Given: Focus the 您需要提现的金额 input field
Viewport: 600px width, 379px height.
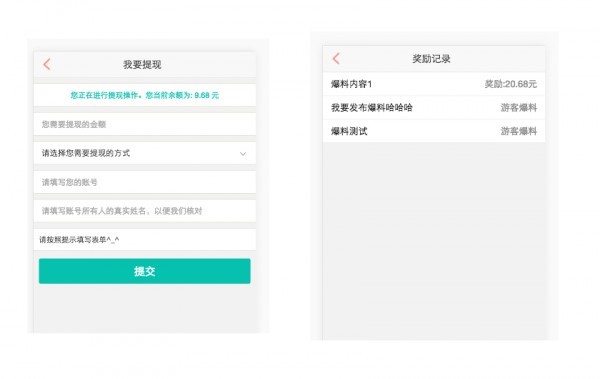Looking at the screenshot, I should pos(145,124).
